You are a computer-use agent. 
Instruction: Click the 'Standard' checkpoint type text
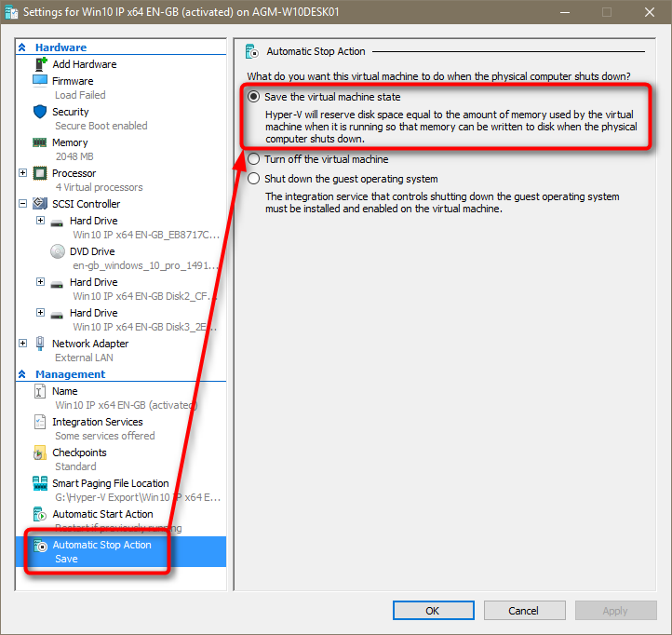point(75,466)
